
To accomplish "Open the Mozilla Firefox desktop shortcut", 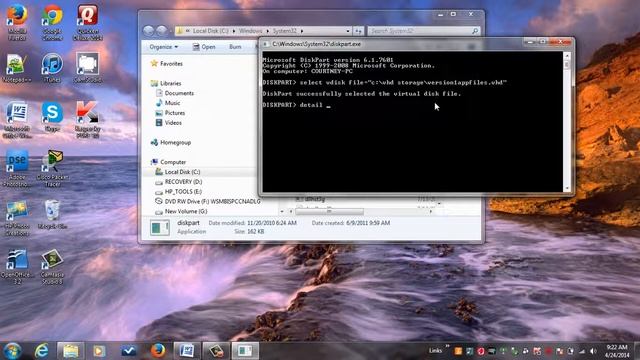I will 17,22.
